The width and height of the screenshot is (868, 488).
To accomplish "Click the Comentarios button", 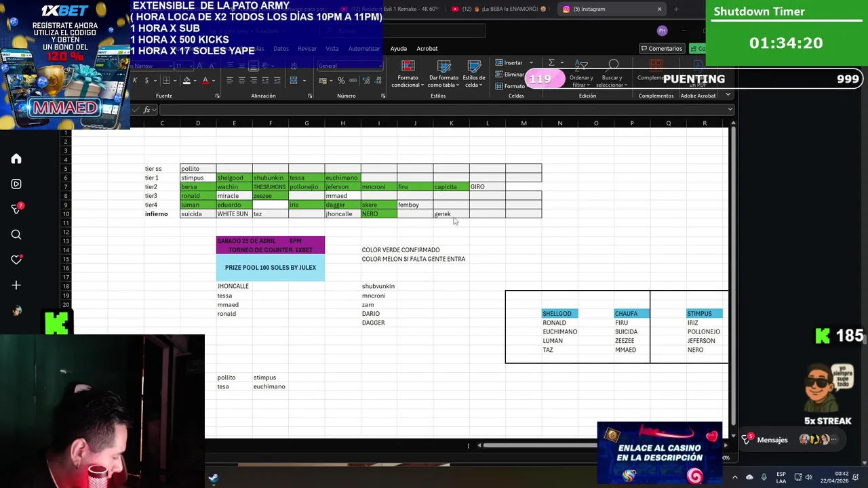I will pyautogui.click(x=661, y=49).
